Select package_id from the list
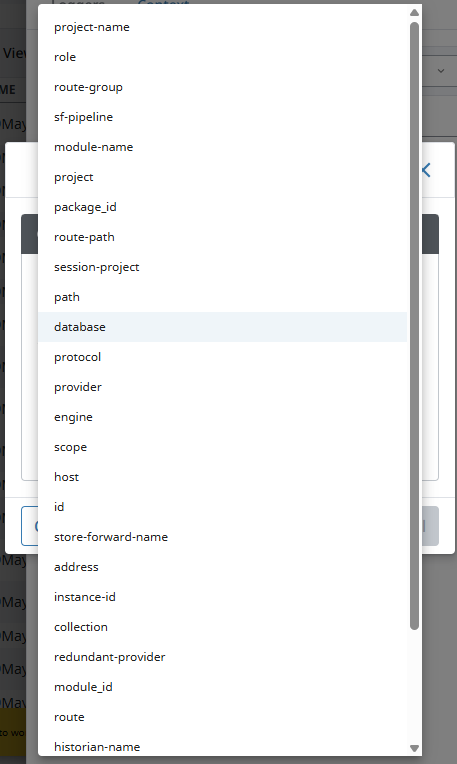The height and width of the screenshot is (764, 457). 222,207
